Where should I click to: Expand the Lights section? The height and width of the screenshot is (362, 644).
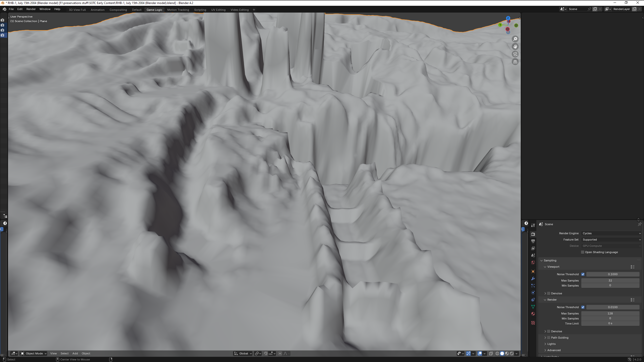pyautogui.click(x=551, y=344)
